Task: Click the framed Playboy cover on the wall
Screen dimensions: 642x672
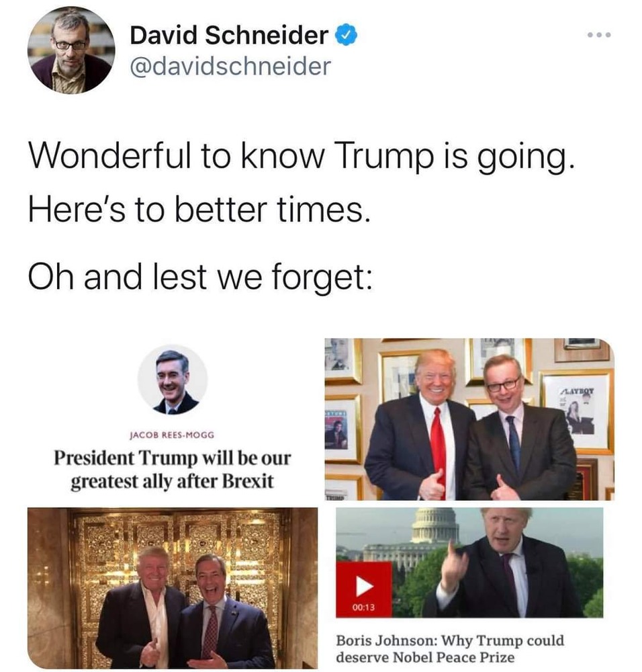Action: tap(577, 412)
